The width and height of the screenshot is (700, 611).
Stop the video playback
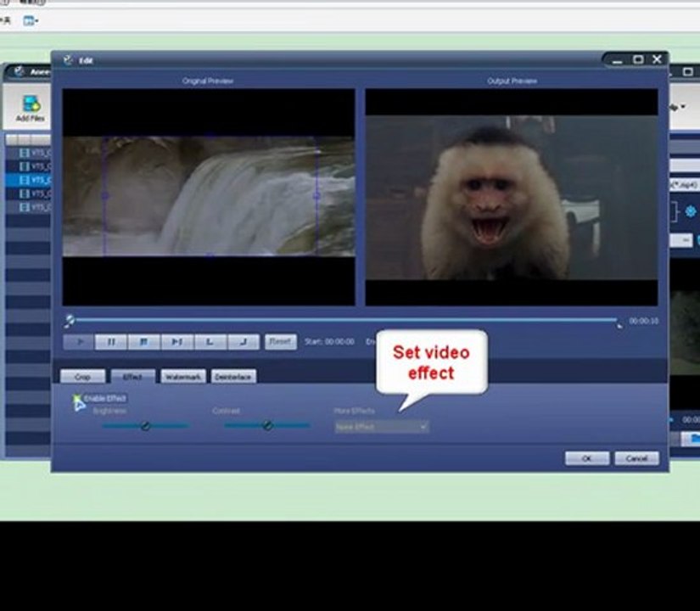[x=143, y=342]
